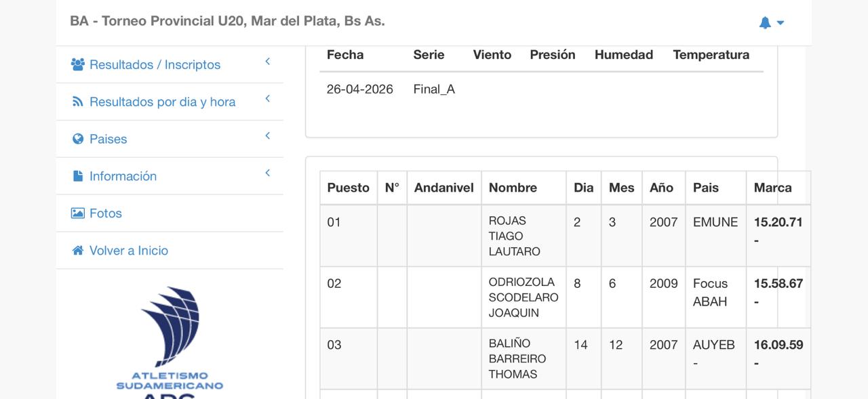
Task: Open the bell dropdown caret arrow
Action: 781,23
